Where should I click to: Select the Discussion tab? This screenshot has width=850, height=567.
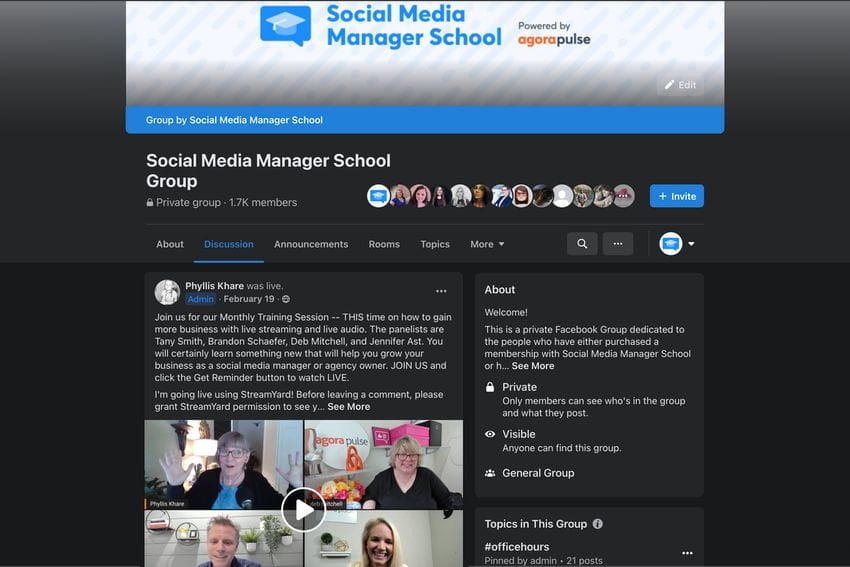(229, 244)
